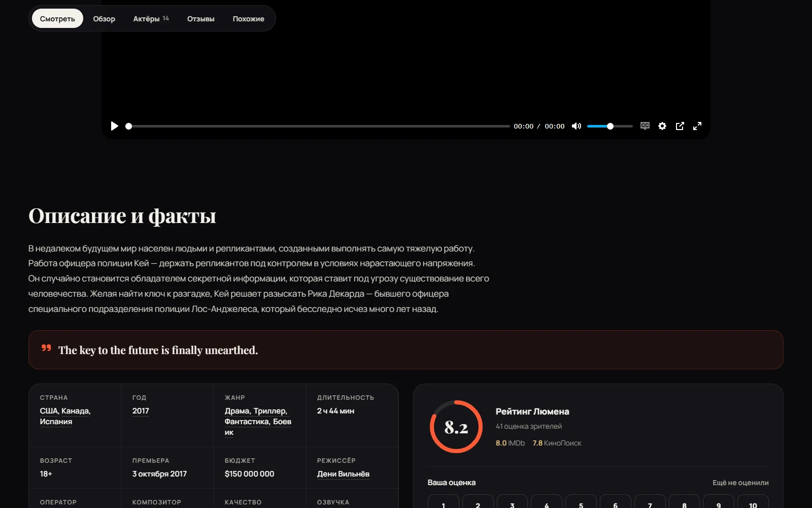Click the duration 2 ч 44 мин
Image resolution: width=812 pixels, height=508 pixels.
335,411
